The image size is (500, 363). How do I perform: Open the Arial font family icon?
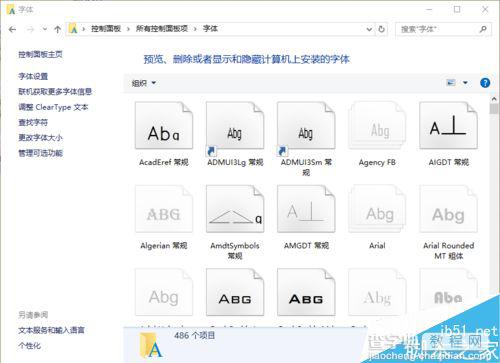pyautogui.click(x=377, y=209)
